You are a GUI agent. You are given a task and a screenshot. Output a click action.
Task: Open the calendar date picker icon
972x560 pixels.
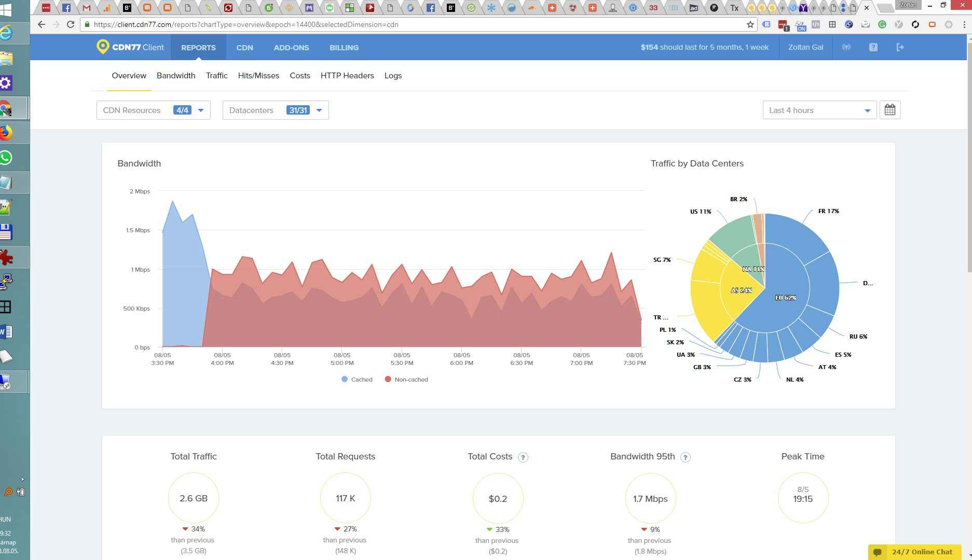[890, 110]
